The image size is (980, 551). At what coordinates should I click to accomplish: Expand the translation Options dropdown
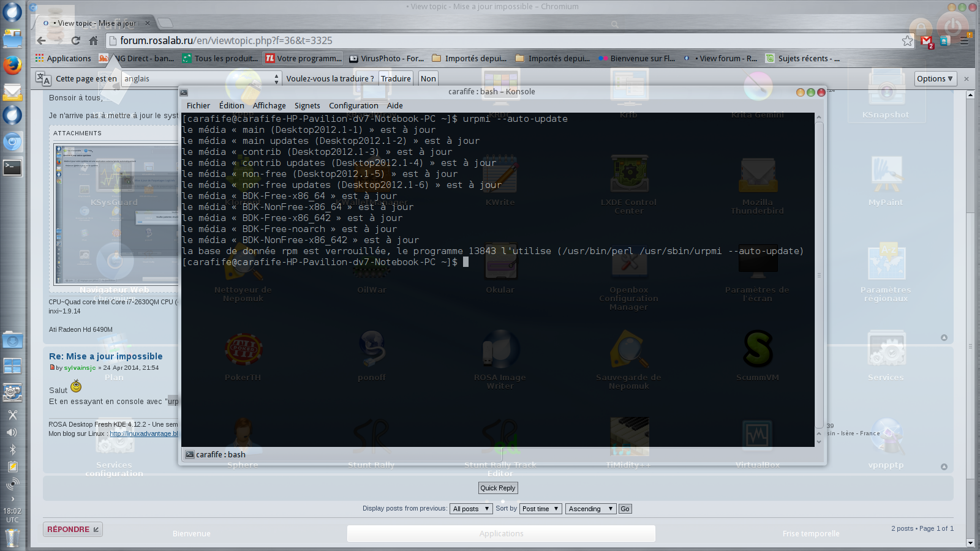(x=935, y=78)
